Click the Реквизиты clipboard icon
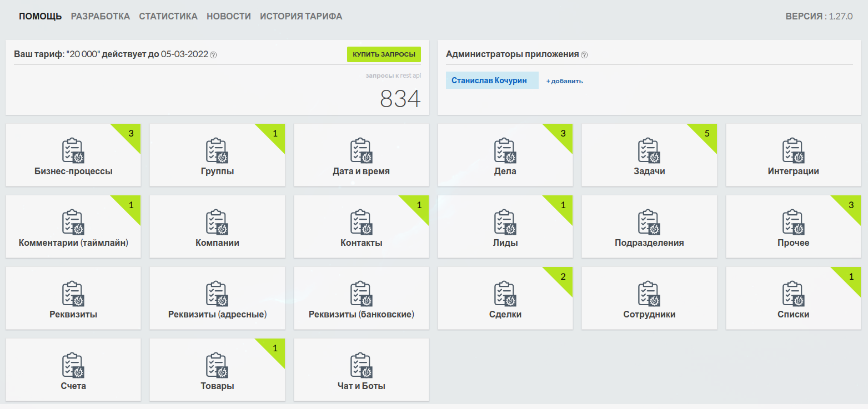 73,294
